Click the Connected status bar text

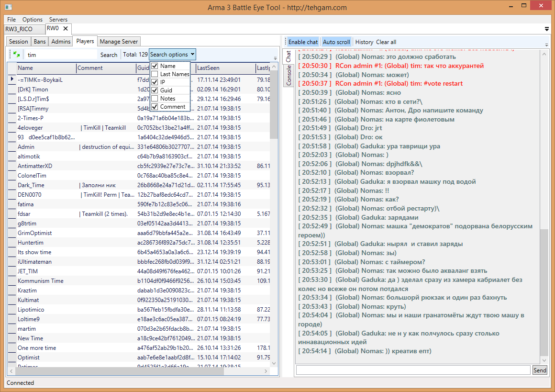tap(20, 383)
